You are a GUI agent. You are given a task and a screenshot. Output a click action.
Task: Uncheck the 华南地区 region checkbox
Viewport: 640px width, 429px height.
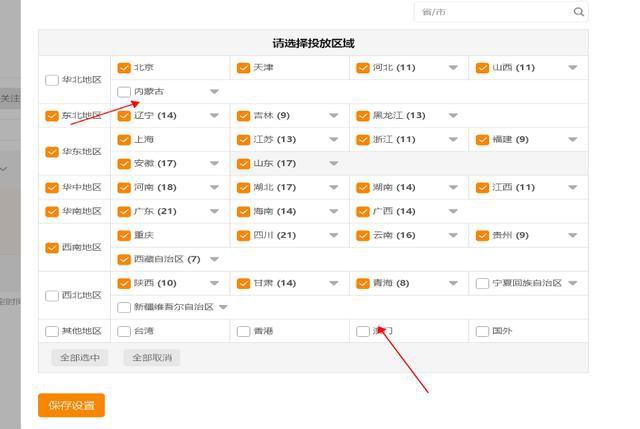tap(52, 212)
